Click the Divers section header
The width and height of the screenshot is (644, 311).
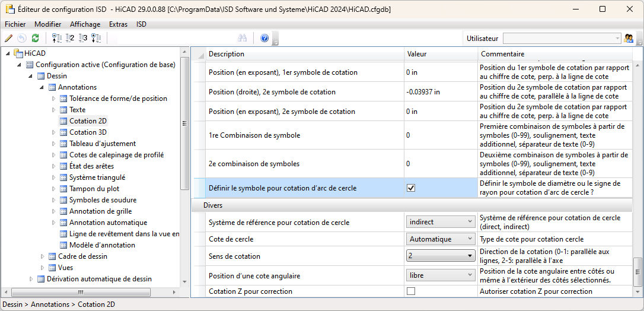coord(412,205)
